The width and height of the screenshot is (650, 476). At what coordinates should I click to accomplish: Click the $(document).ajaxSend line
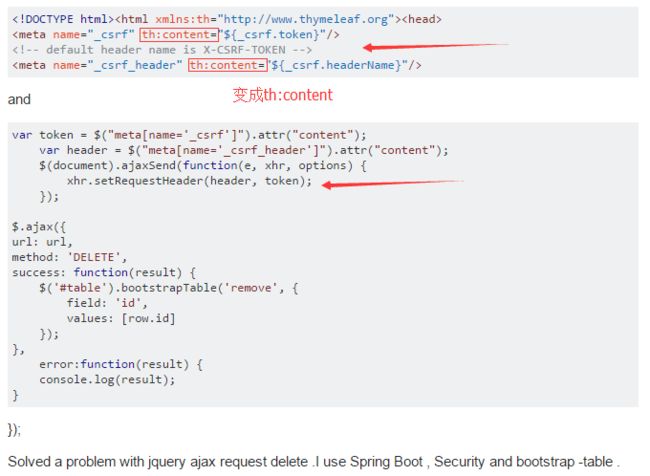click(x=203, y=165)
